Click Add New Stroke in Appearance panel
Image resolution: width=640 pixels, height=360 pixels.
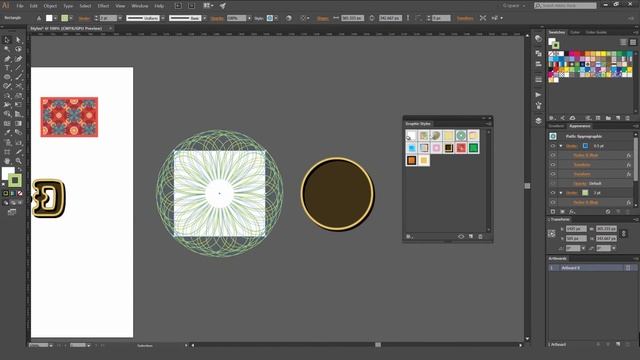[x=553, y=212]
